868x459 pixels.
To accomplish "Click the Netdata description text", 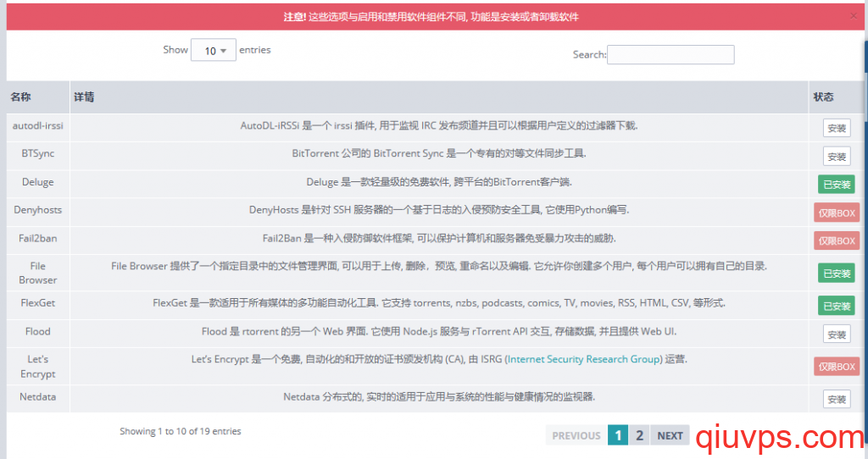I will (x=439, y=396).
